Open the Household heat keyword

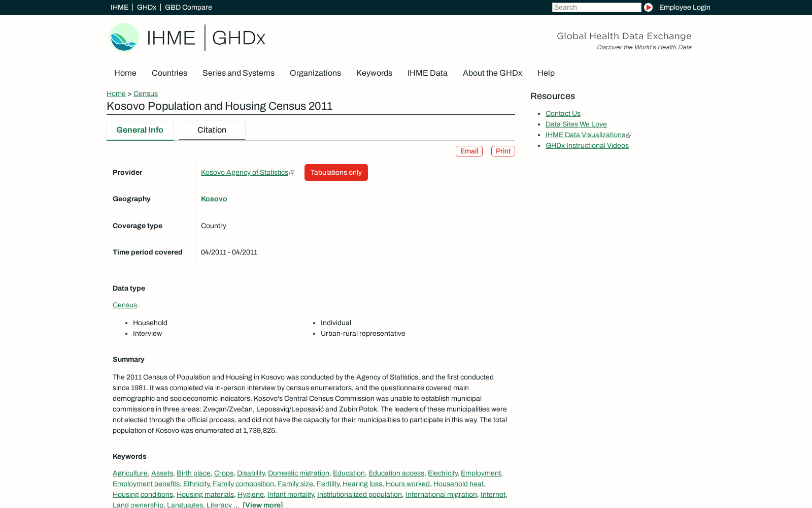coord(458,484)
